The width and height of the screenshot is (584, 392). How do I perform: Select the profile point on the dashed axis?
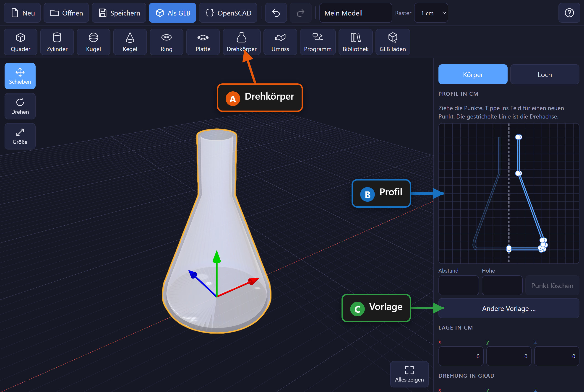pyautogui.click(x=509, y=248)
